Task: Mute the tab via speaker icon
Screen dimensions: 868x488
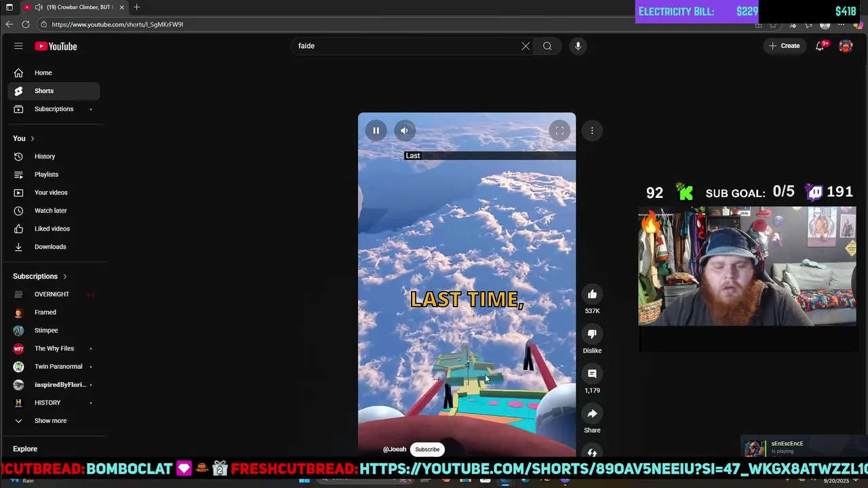Action: (x=39, y=7)
